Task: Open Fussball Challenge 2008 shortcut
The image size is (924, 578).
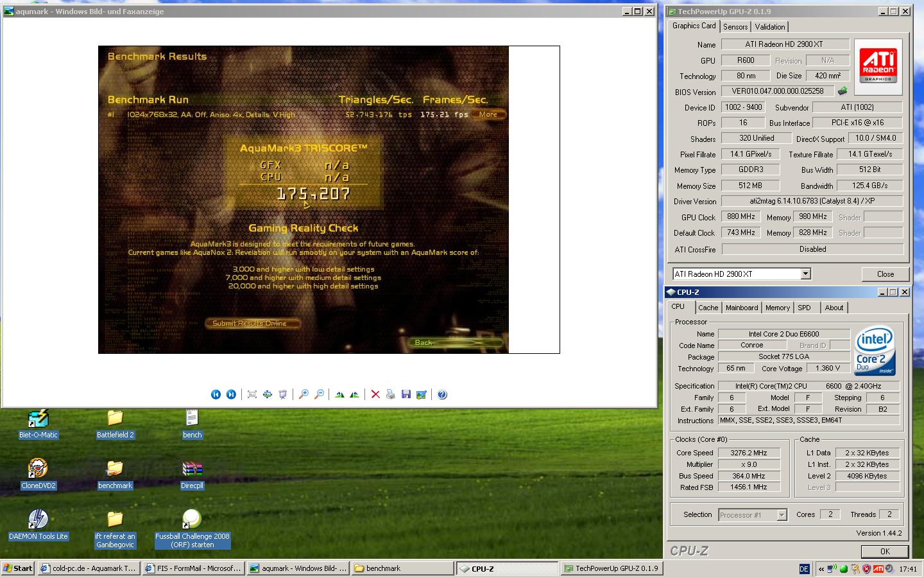Action: 192,529
